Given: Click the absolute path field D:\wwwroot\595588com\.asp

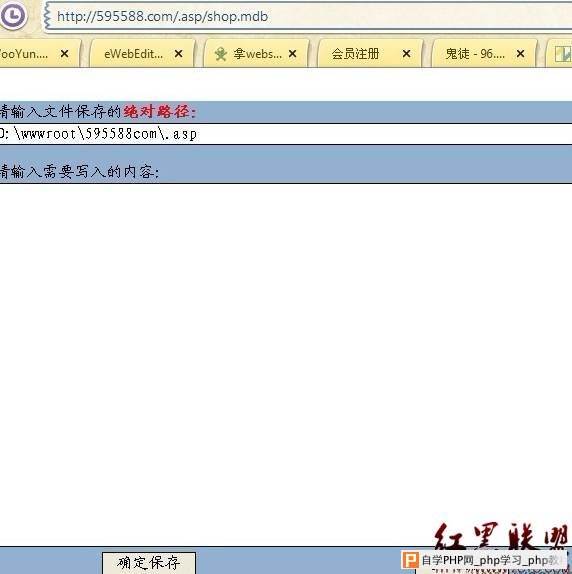Looking at the screenshot, I should (x=286, y=134).
